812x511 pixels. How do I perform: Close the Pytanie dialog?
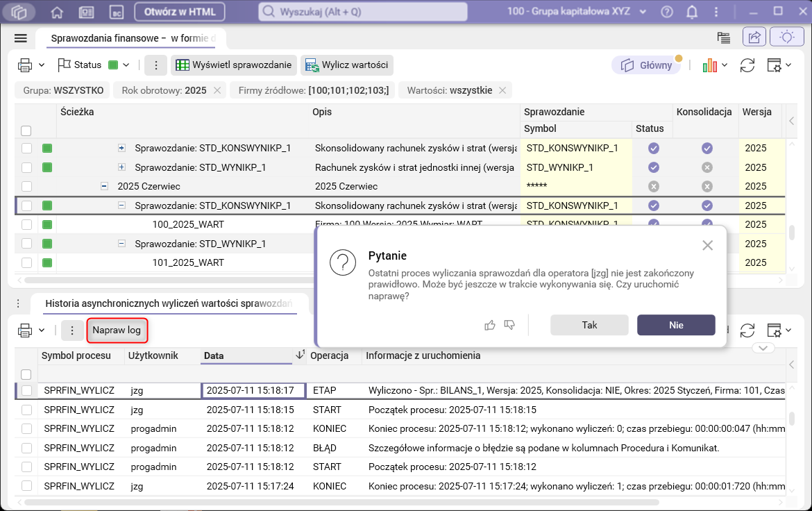pyautogui.click(x=707, y=245)
